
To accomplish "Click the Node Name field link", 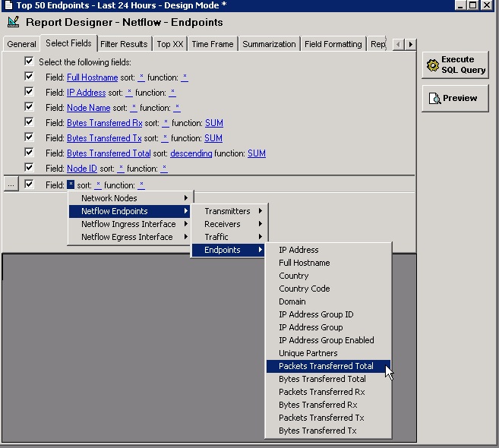I will (88, 108).
